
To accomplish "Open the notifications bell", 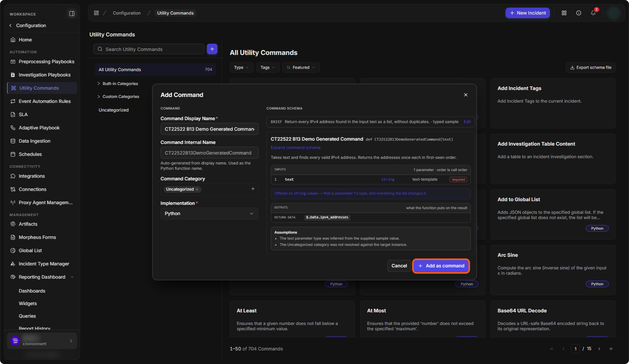I will click(x=593, y=13).
